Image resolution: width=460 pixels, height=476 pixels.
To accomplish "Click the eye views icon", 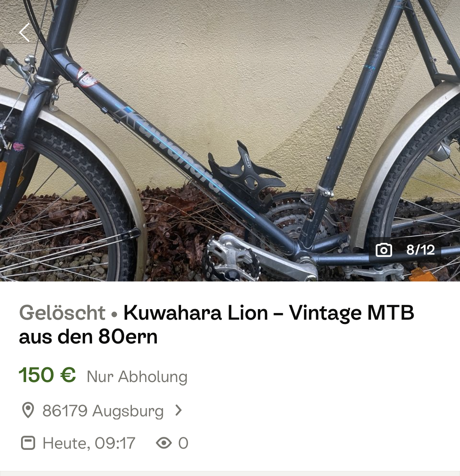I will pos(163,443).
